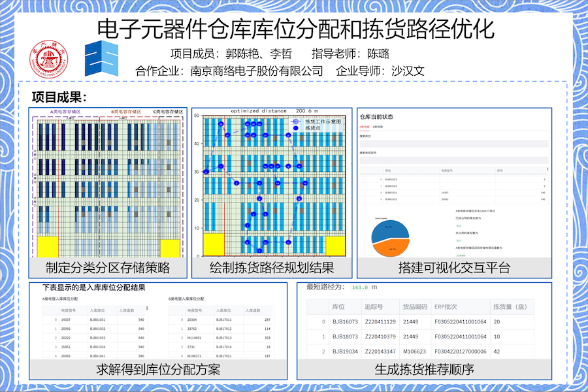The width and height of the screenshot is (588, 392).
Task: Switch to the B类电容 tab in warehouse status
Action: click(378, 125)
